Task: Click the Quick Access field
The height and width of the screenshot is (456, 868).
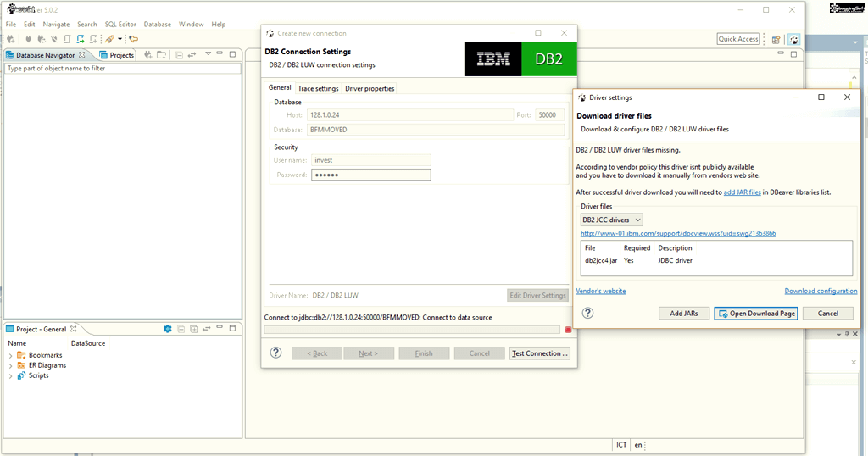Action: click(738, 39)
